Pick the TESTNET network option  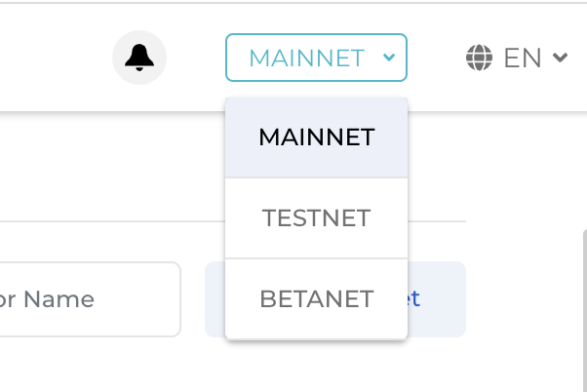[316, 218]
